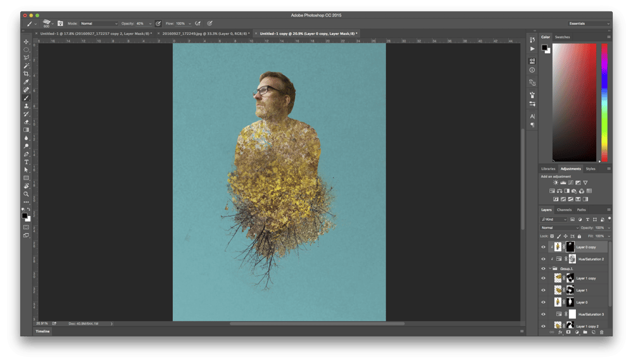
Task: Switch to the Paths tab
Action: coord(581,210)
